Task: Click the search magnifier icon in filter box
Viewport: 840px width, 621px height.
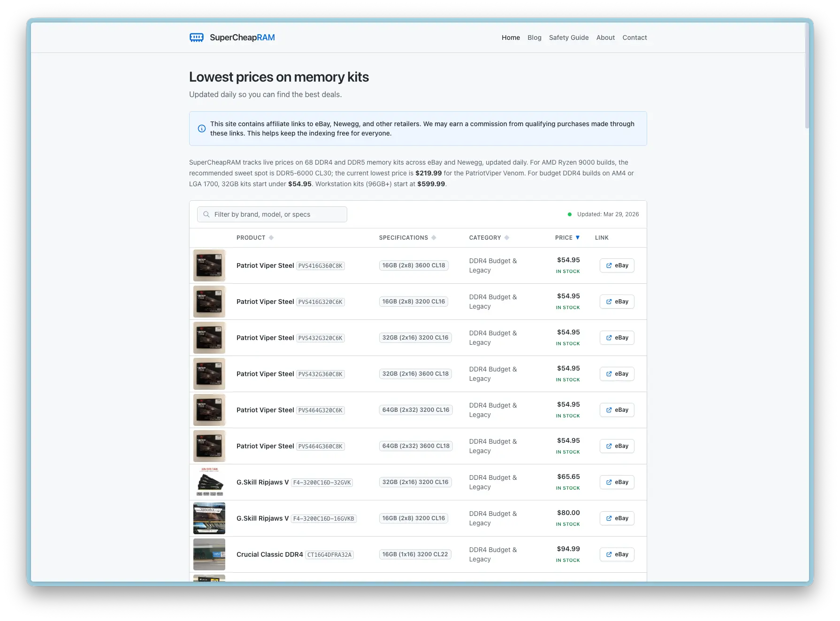Action: [x=206, y=214]
